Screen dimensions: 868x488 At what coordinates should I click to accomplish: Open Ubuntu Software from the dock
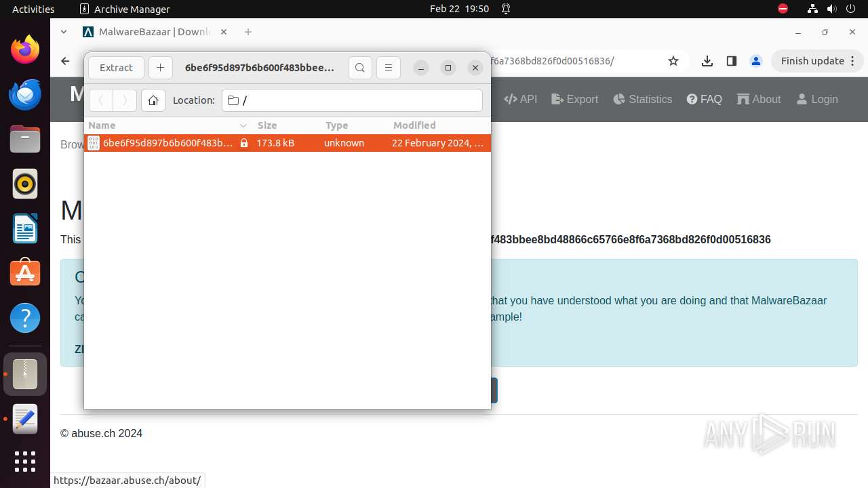[x=25, y=273]
